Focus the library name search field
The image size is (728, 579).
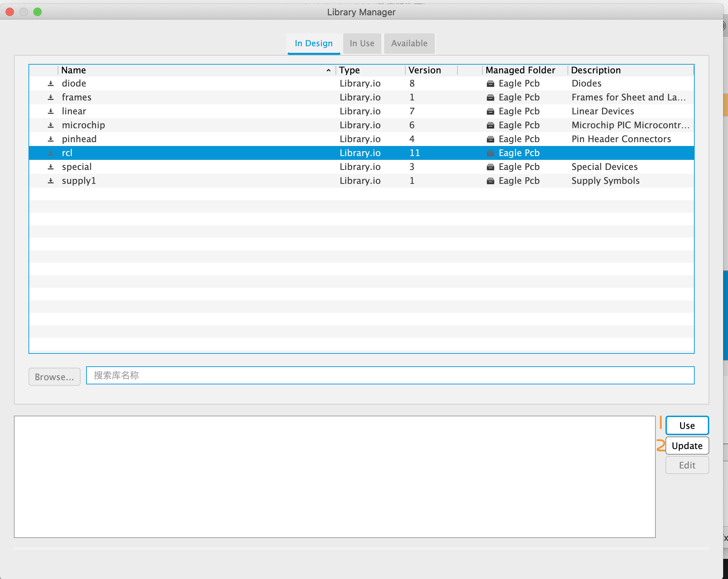390,375
